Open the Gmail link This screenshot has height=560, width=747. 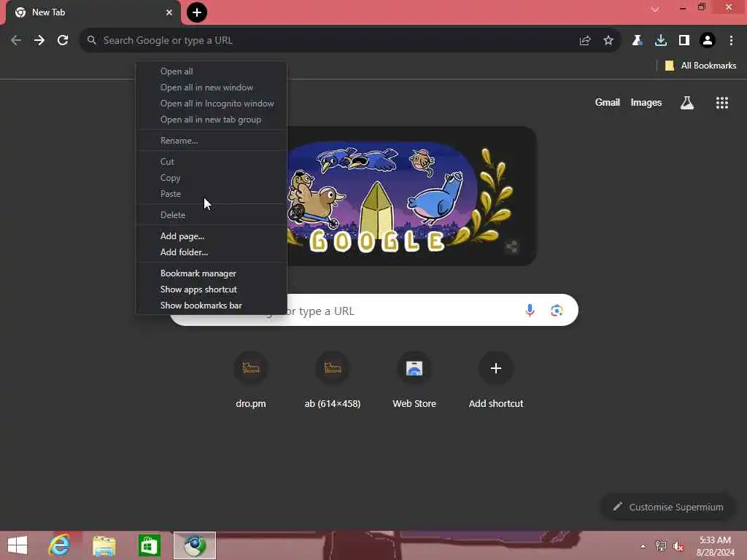coord(608,102)
